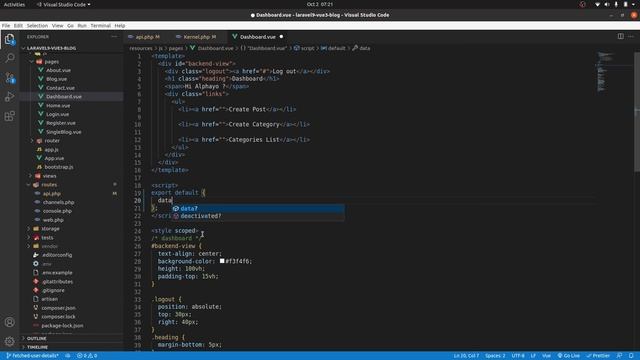Click the #f3f4f6 color swatch

click(x=222, y=261)
